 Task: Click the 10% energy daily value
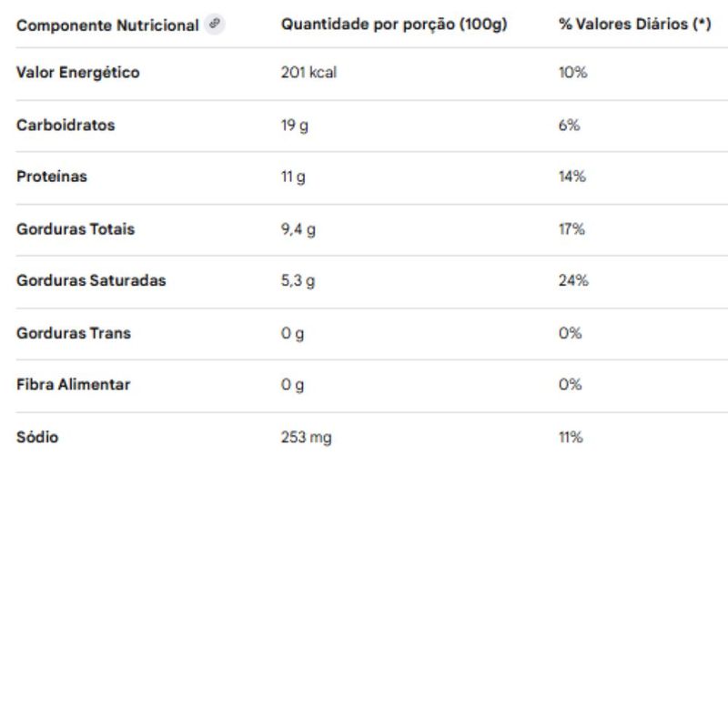pyautogui.click(x=572, y=73)
